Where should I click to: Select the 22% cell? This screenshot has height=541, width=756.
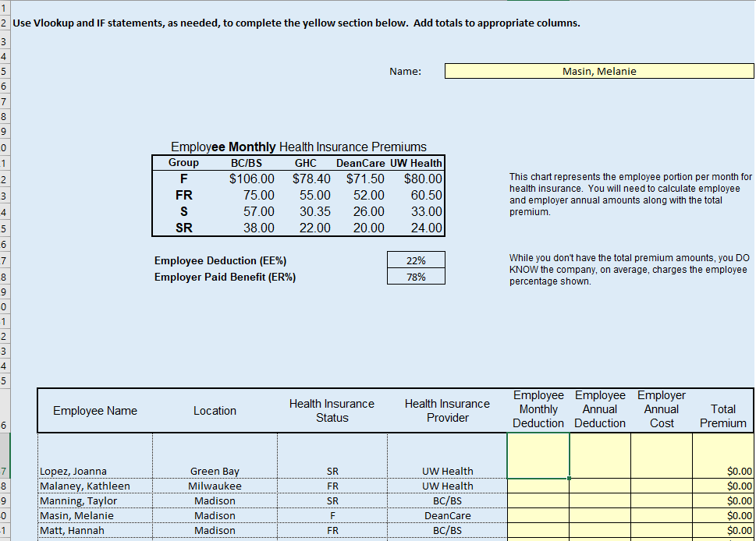click(x=416, y=260)
